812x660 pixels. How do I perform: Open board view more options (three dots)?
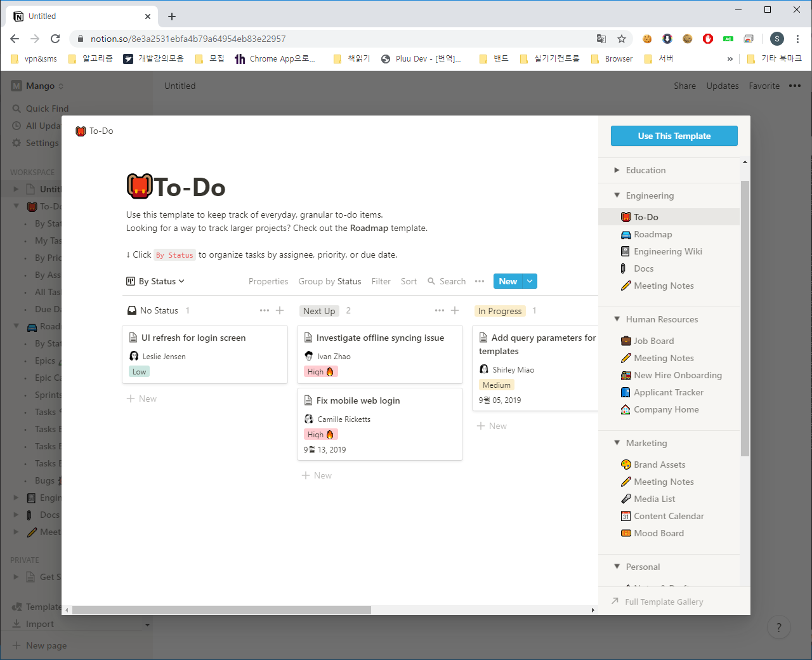click(x=480, y=281)
